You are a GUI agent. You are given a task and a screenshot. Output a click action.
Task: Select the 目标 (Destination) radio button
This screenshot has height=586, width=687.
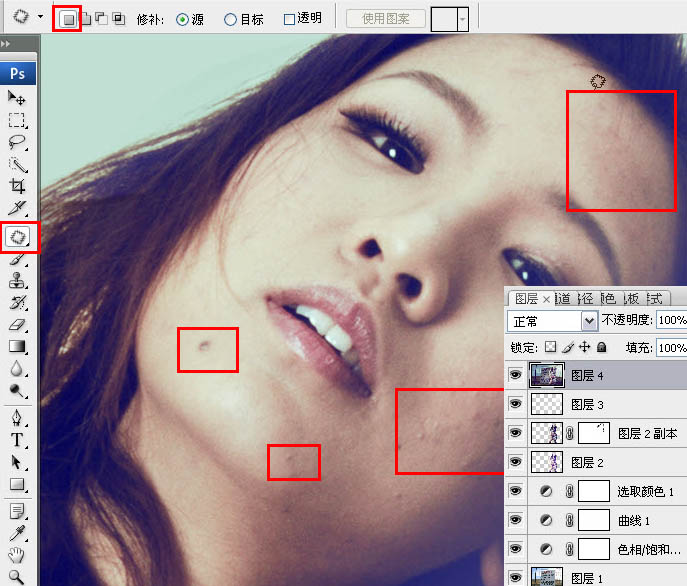pos(231,19)
